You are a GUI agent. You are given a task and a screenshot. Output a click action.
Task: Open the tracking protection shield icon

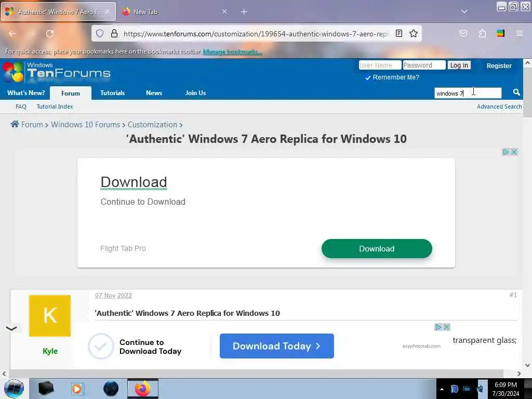(99, 33)
